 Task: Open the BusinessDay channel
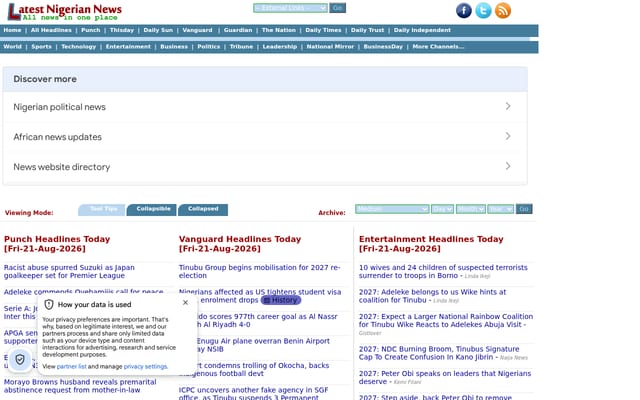pyautogui.click(x=383, y=47)
